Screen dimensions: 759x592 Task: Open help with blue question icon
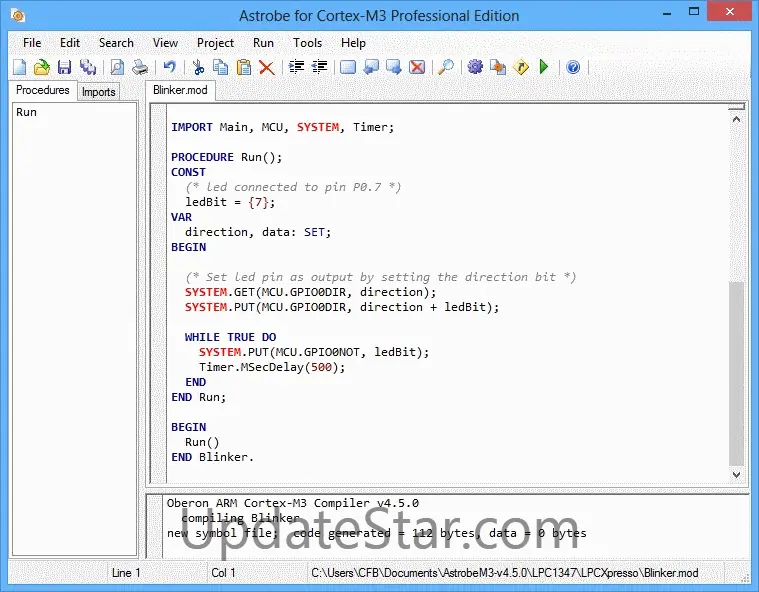[x=573, y=67]
